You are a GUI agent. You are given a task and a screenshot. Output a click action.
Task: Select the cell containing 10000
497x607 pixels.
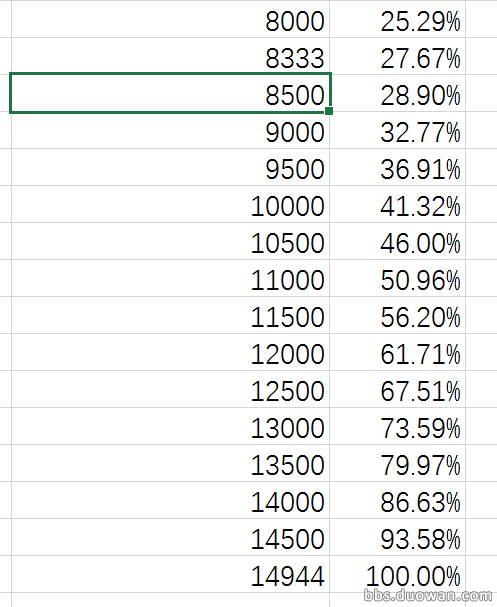(x=170, y=204)
